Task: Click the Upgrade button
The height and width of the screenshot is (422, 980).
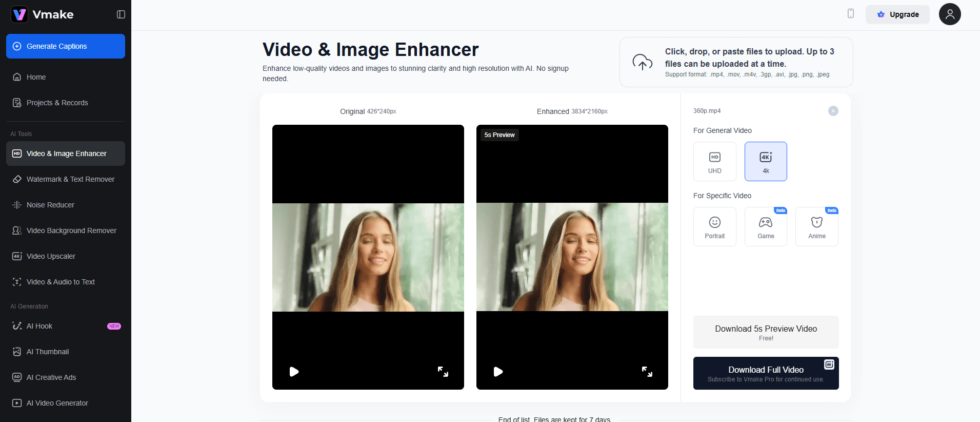Action: pyautogui.click(x=897, y=14)
